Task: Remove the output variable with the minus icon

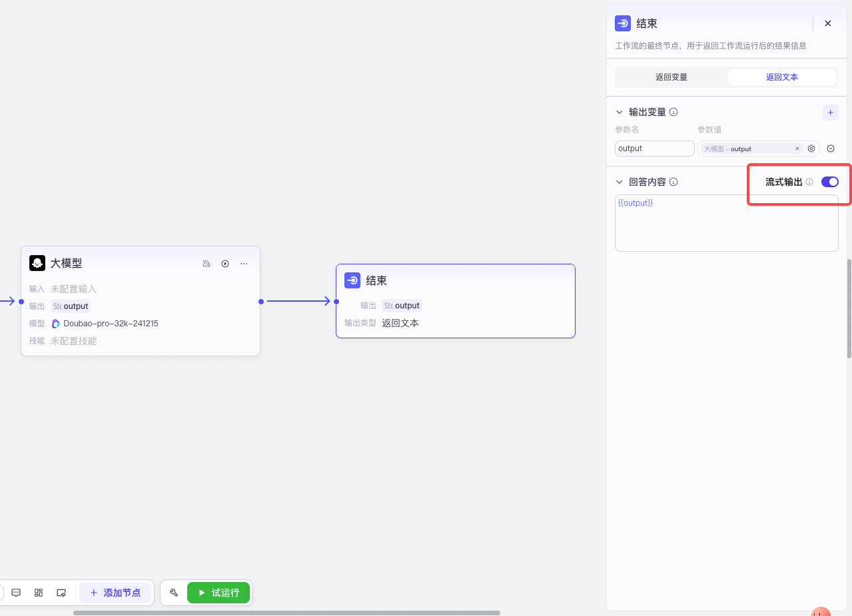Action: [x=831, y=149]
